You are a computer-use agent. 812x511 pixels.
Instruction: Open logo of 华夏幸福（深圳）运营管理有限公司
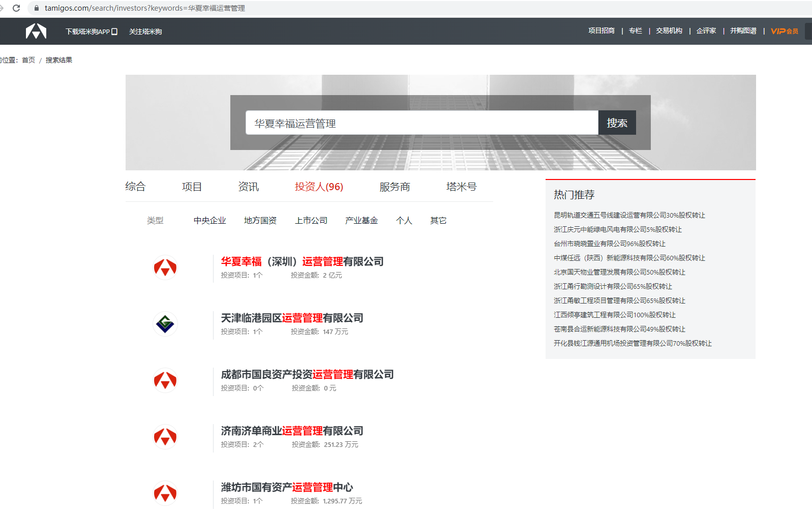pyautogui.click(x=165, y=267)
